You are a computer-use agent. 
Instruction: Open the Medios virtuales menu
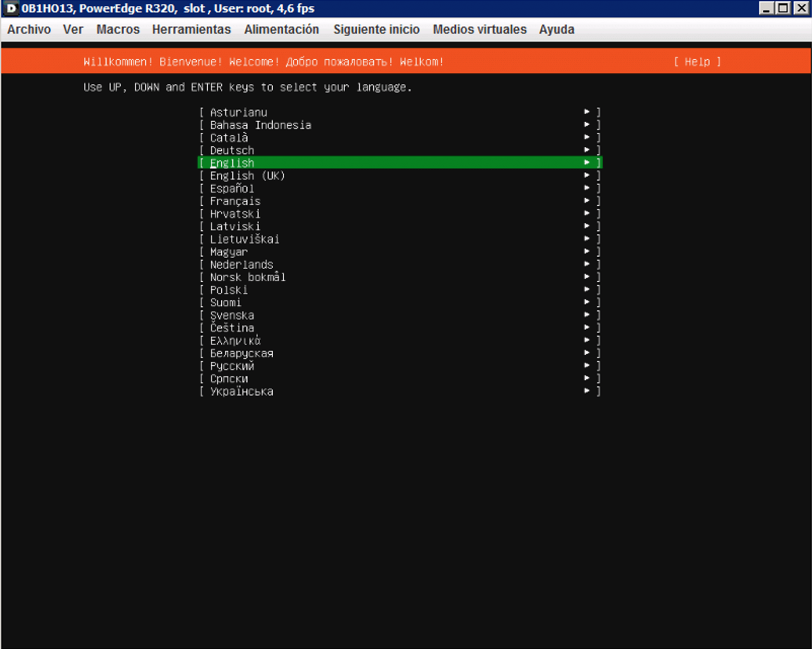(479, 30)
